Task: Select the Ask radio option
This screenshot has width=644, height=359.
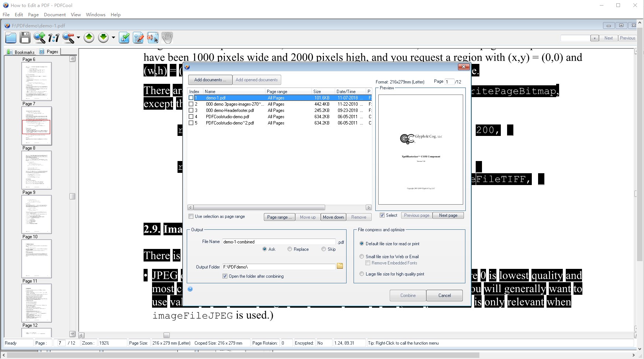Action: click(x=265, y=249)
